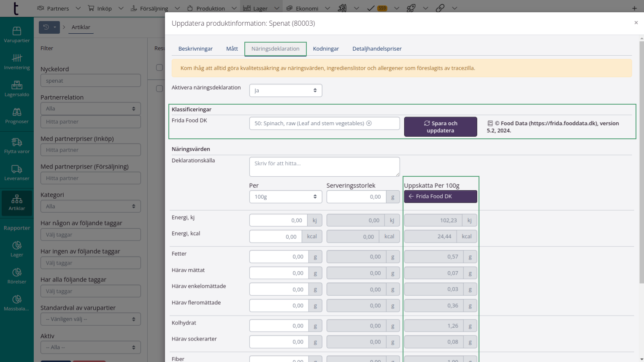Switch to the Kodningar tab
644x362 pixels.
[326, 49]
